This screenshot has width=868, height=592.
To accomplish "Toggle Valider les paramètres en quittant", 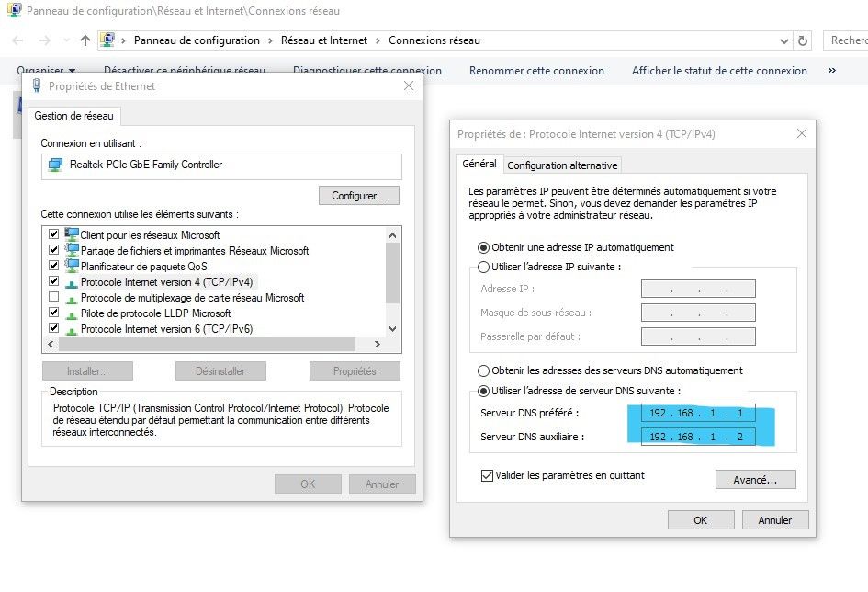I will tap(487, 476).
